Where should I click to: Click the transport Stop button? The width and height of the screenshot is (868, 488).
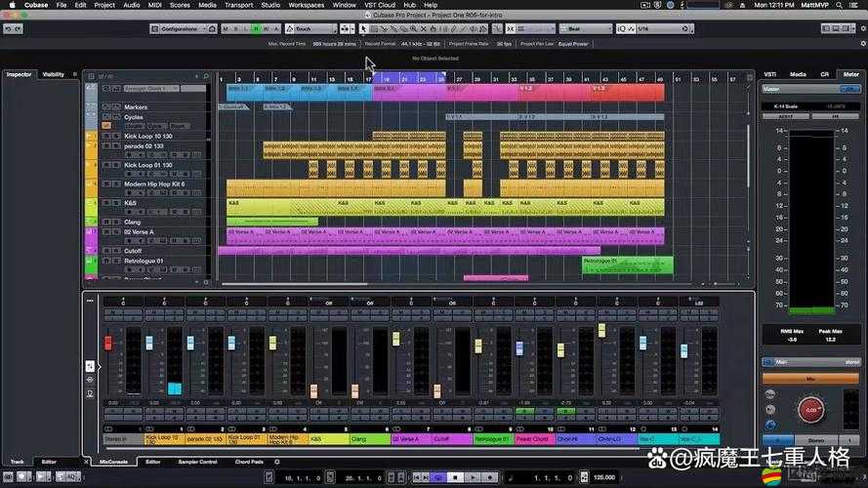[x=456, y=477]
